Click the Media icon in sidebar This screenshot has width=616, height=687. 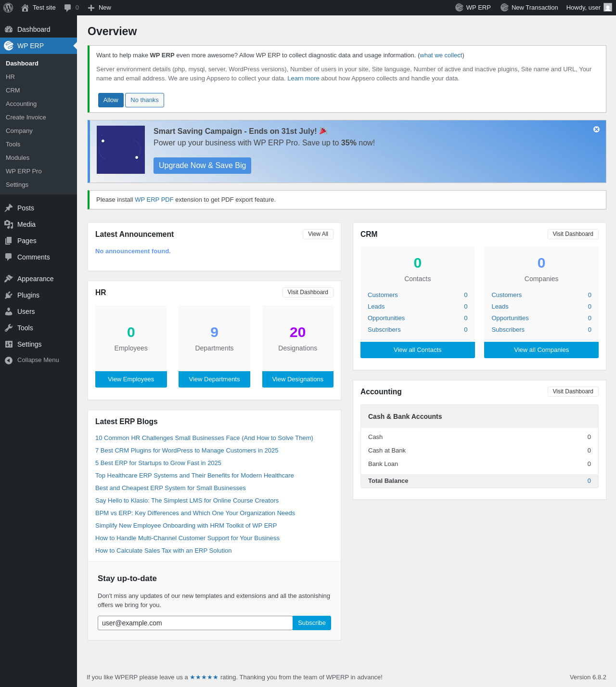[9, 224]
